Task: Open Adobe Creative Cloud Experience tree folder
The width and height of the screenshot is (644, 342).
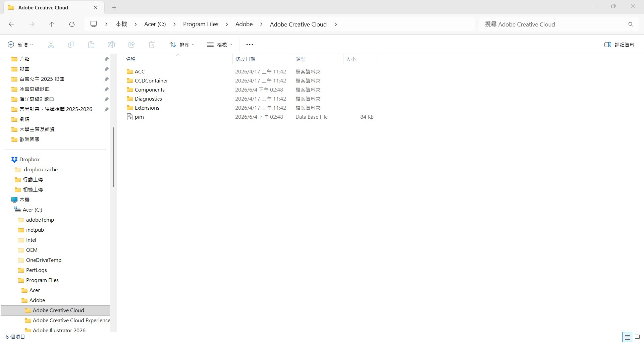Action: (x=71, y=321)
